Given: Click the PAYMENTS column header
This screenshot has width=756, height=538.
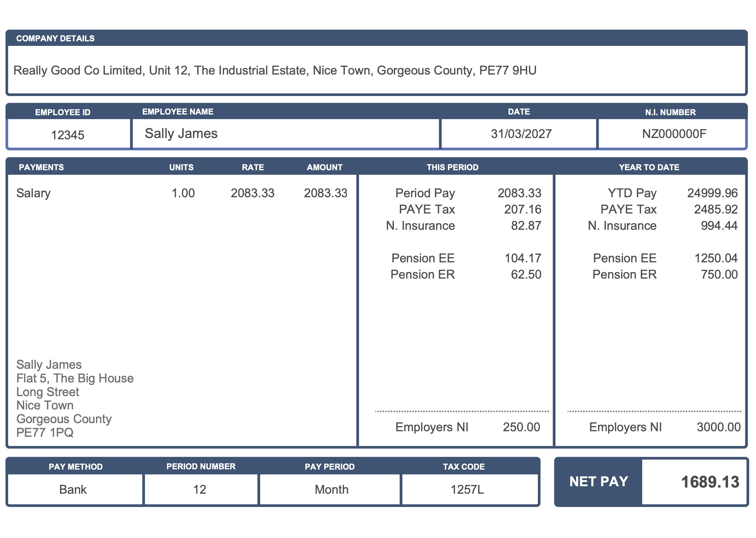Looking at the screenshot, I should click(40, 167).
